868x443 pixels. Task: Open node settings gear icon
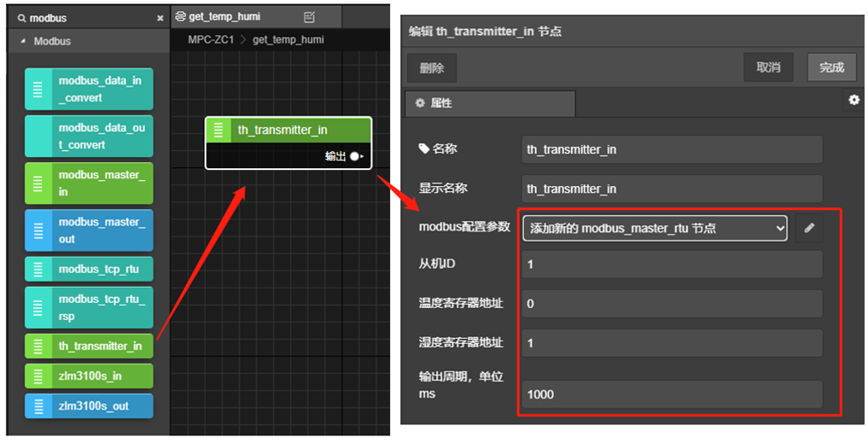coord(854,100)
